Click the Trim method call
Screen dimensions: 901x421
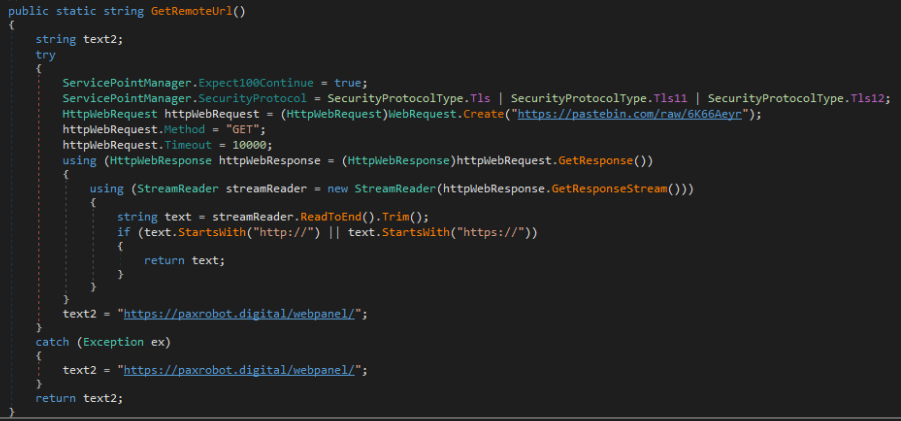pos(395,217)
